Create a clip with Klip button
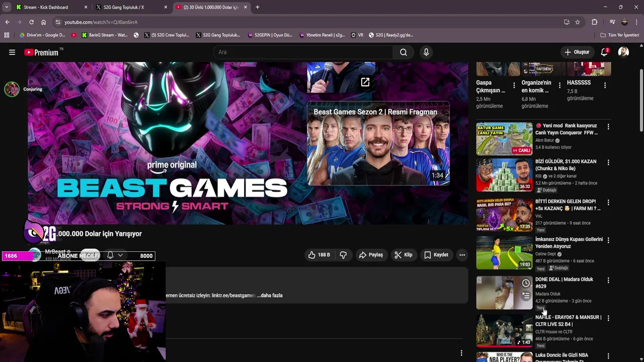This screenshot has width=644, height=362. click(x=403, y=255)
